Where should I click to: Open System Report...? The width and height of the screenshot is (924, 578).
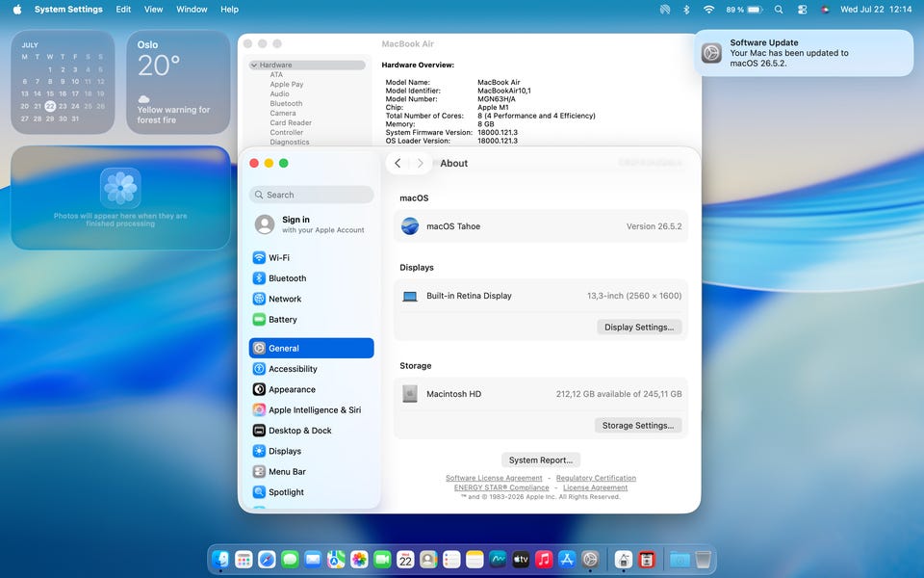click(541, 460)
